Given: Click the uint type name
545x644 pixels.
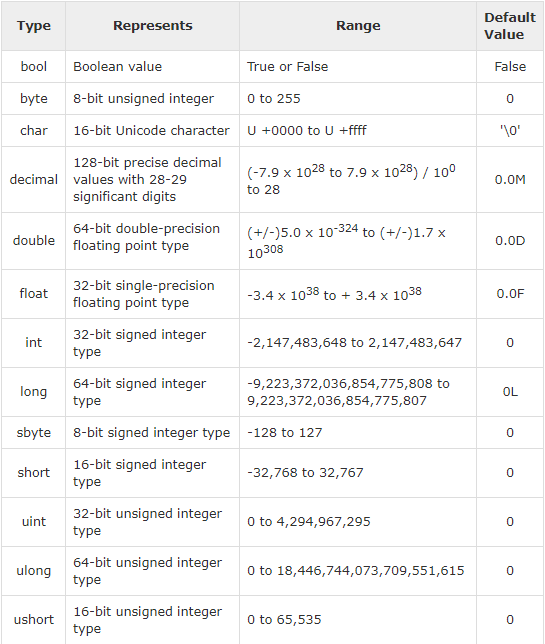Looking at the screenshot, I should (x=34, y=522).
